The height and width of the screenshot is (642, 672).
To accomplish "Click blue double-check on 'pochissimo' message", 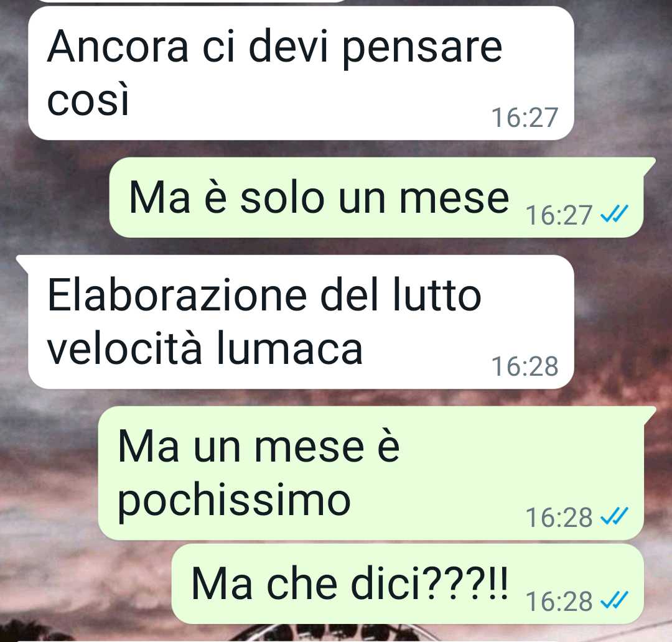I will point(614,516).
